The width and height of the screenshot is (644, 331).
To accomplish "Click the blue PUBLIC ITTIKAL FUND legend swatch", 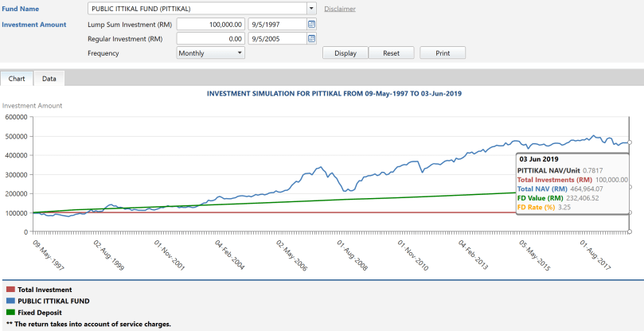I will [x=10, y=302].
